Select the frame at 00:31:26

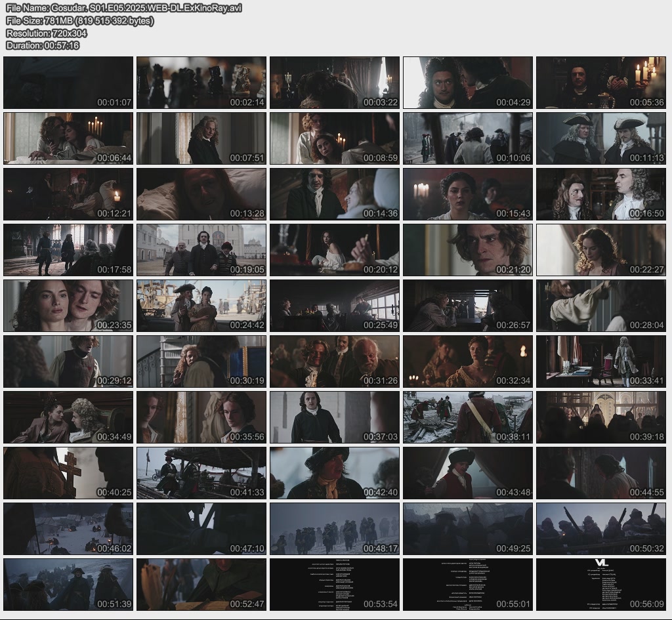pyautogui.click(x=334, y=362)
